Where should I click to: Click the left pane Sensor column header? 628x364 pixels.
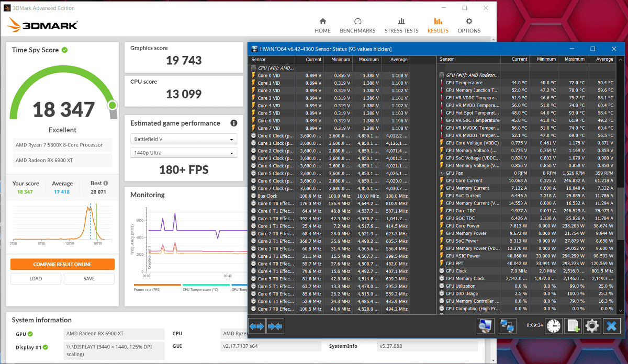coord(271,60)
